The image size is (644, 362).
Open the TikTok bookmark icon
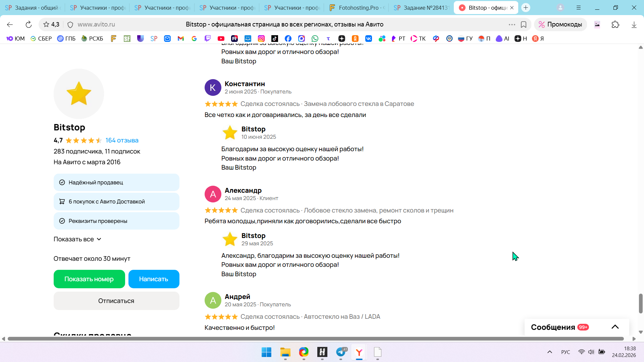[275, 39]
